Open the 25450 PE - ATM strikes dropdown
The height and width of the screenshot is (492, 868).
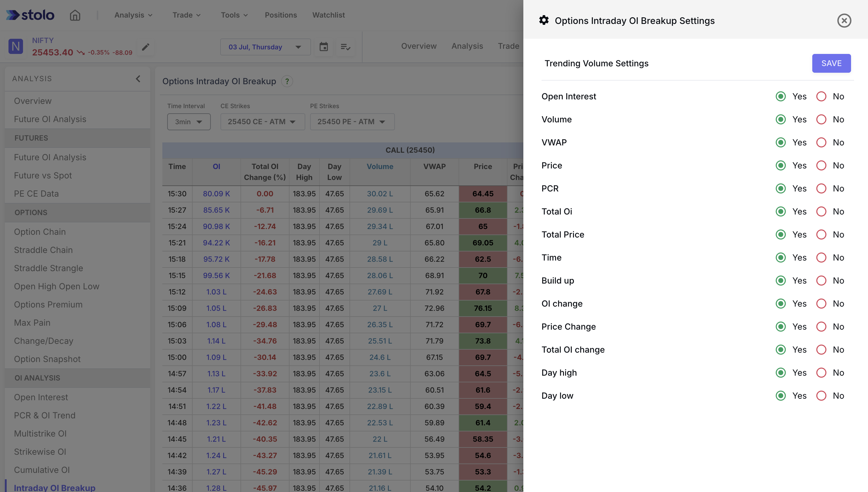tap(352, 122)
